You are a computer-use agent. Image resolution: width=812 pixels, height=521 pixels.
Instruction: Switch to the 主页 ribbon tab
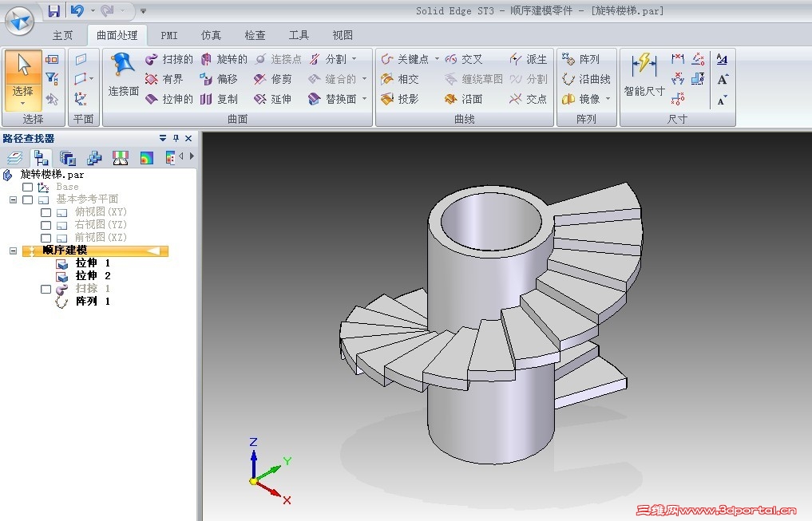coord(62,35)
